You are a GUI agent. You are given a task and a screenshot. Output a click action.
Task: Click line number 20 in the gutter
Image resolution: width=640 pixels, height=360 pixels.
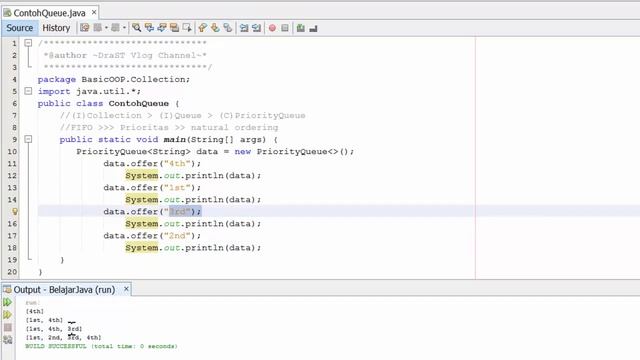(x=12, y=272)
